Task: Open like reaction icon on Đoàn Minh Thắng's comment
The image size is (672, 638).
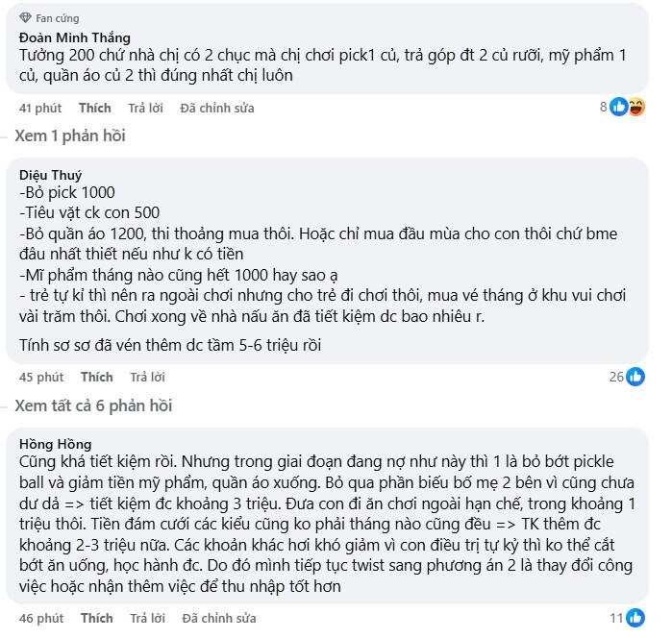Action: click(x=618, y=107)
